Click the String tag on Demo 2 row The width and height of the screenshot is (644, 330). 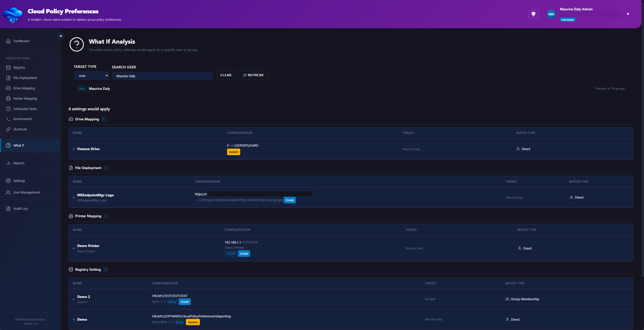[x=172, y=302]
